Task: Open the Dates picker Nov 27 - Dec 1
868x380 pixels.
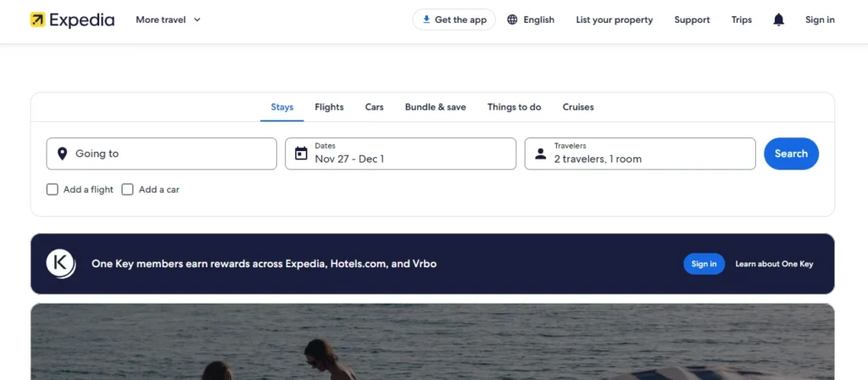Action: [401, 154]
